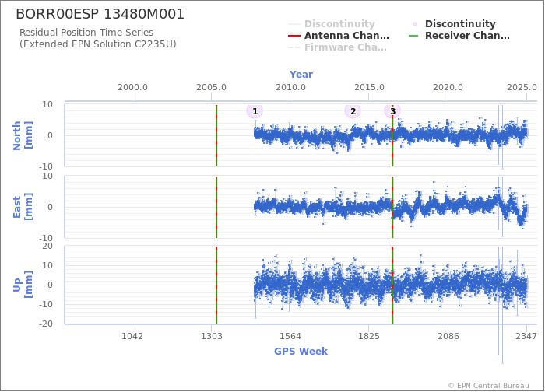Click the 2086 GPS week tick label
Image resolution: width=545 pixels, height=392 pixels.
point(448,336)
